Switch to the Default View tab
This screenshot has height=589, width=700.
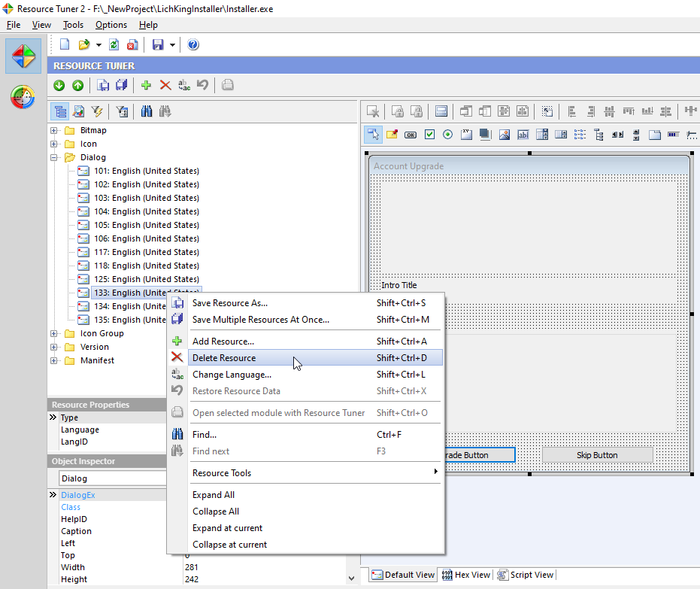click(x=403, y=575)
